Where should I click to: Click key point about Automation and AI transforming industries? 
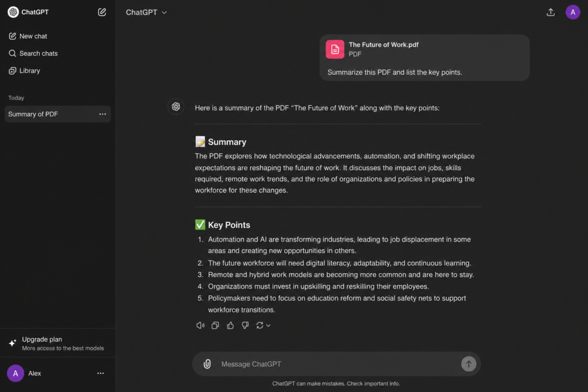339,244
